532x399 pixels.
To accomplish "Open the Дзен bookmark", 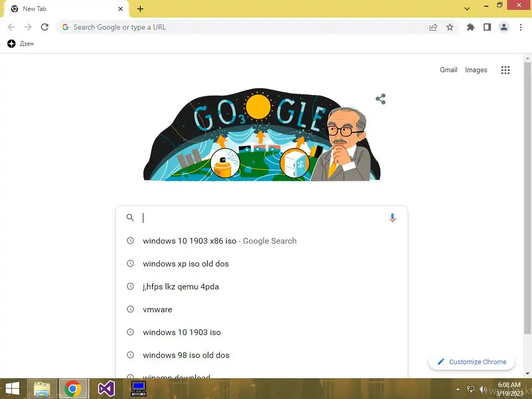I will [x=20, y=44].
